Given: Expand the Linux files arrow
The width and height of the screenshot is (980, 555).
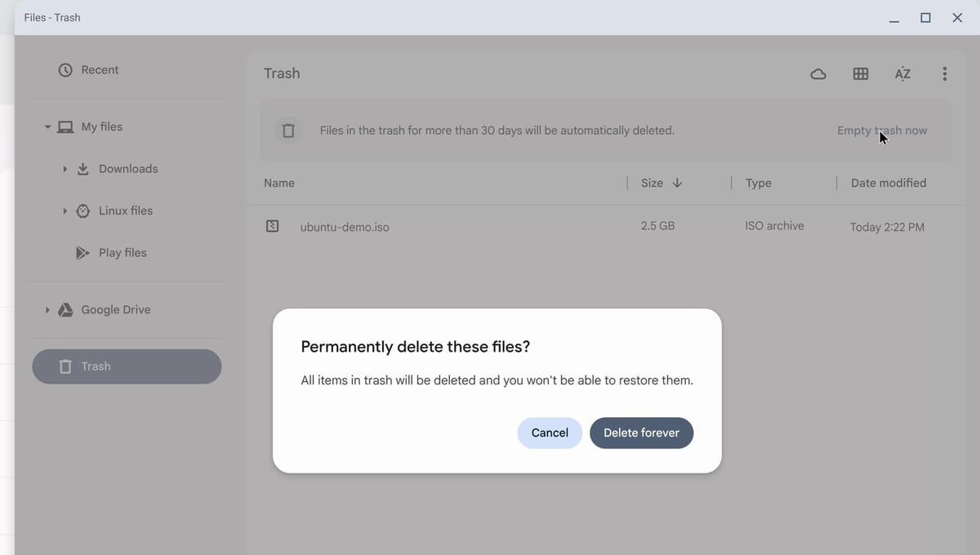Looking at the screenshot, I should [x=65, y=211].
